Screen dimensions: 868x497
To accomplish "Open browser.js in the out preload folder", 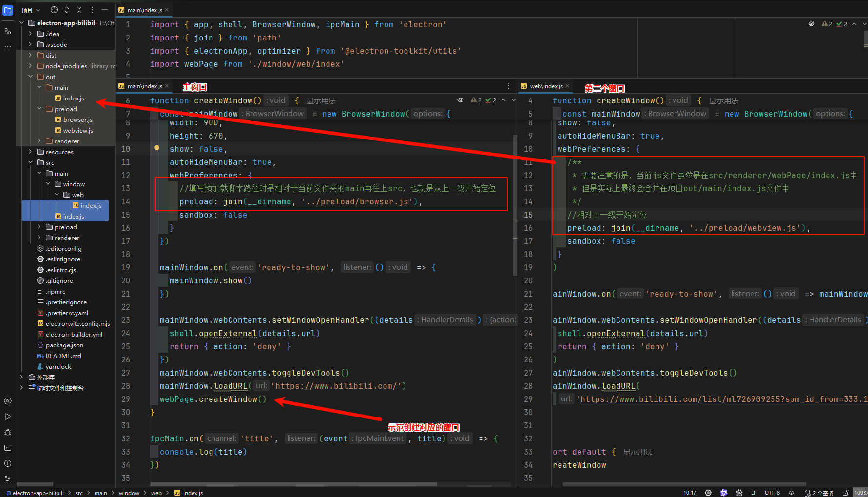I will (74, 119).
